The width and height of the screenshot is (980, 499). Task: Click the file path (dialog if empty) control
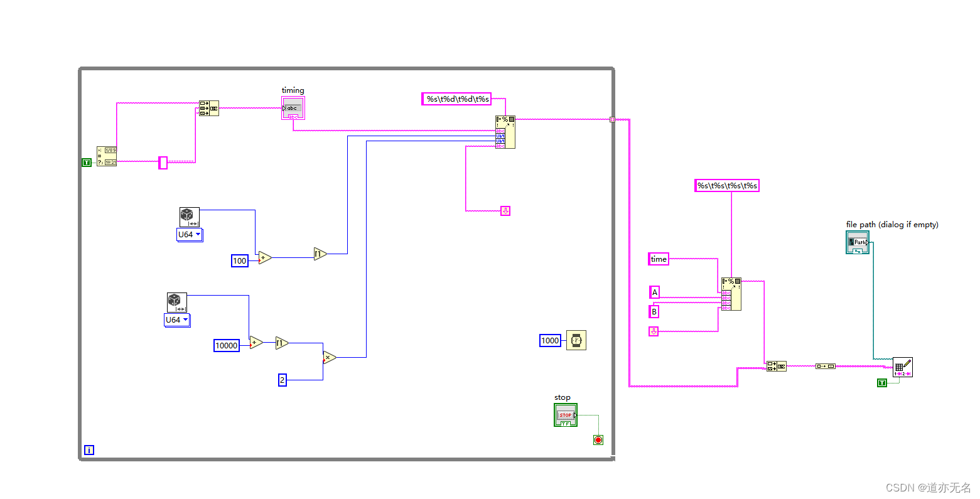tap(858, 242)
